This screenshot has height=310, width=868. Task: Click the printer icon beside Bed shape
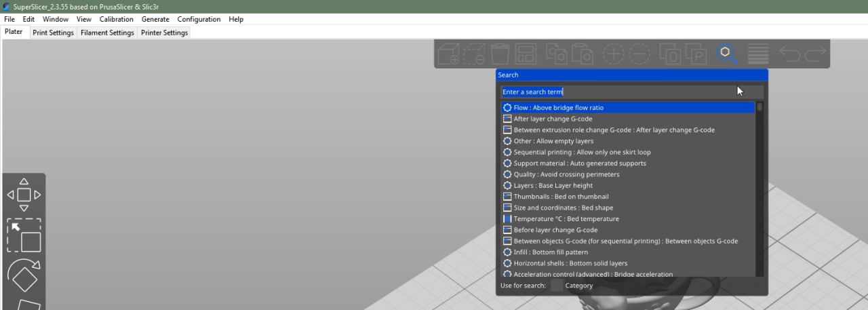click(x=507, y=208)
